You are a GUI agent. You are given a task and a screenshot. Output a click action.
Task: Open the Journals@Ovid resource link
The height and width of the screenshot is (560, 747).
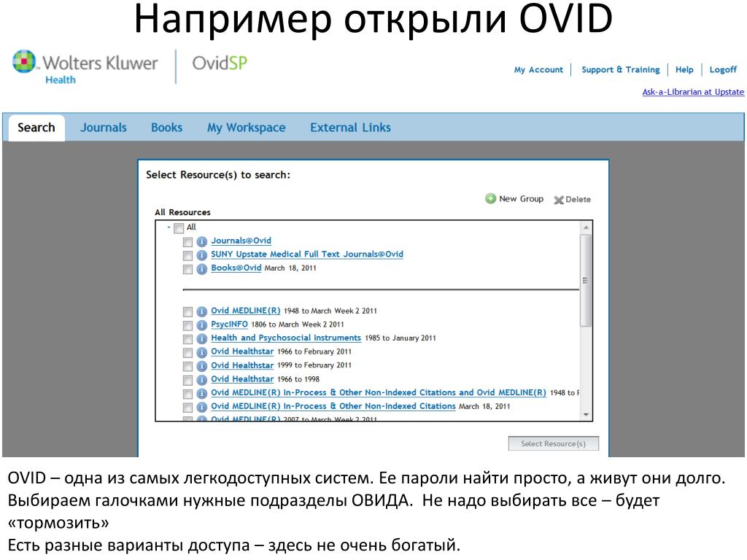[241, 241]
